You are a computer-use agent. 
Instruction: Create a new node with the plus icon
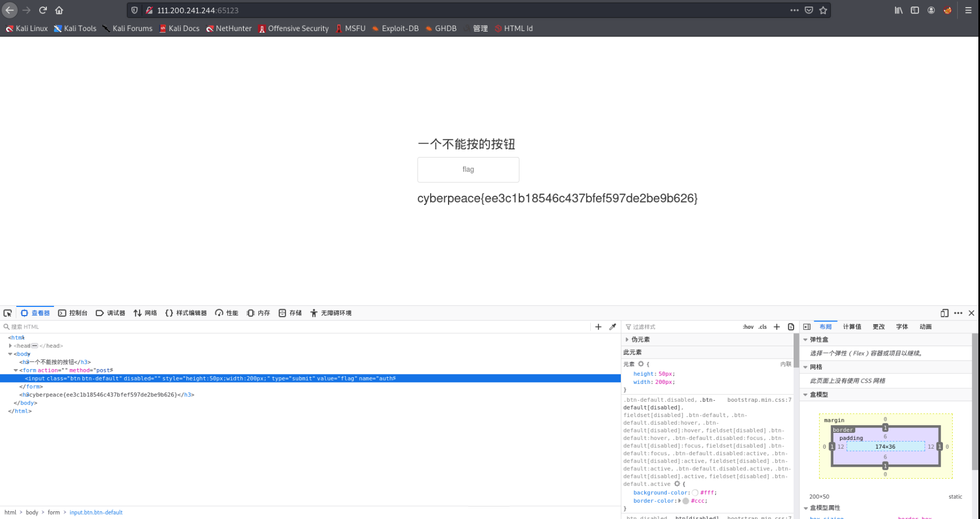coord(598,327)
